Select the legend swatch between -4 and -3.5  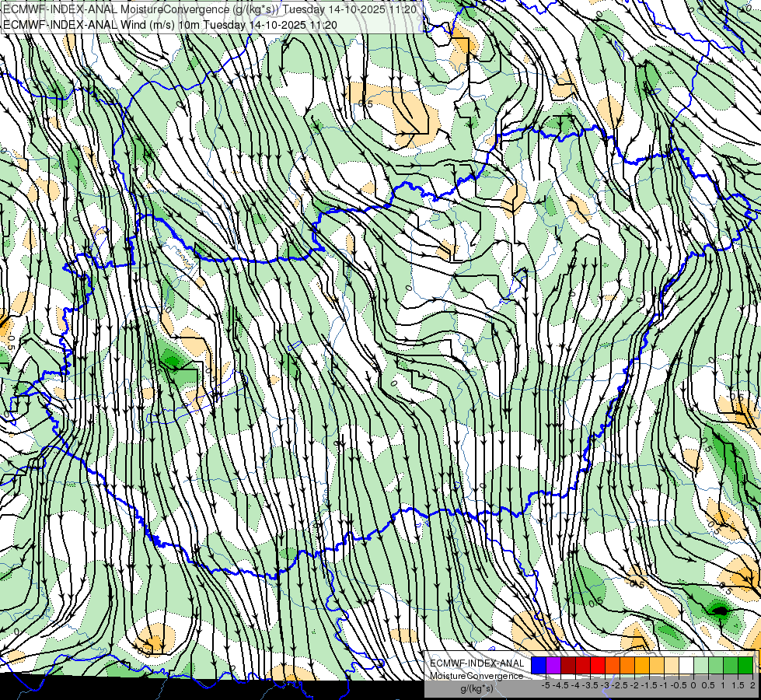(x=583, y=665)
